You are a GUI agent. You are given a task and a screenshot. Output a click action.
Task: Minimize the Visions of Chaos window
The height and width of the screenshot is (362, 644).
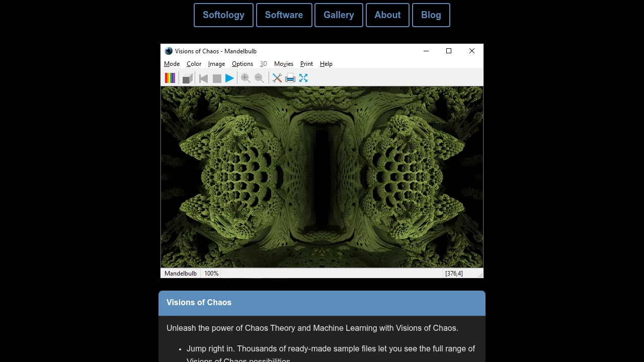click(x=426, y=51)
